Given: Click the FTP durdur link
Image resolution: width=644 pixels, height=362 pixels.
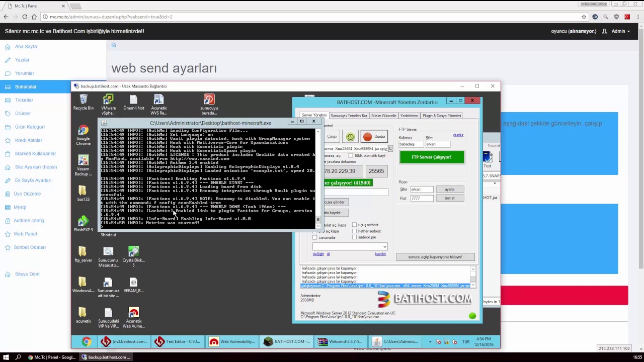Looking at the screenshot, I should tap(458, 135).
